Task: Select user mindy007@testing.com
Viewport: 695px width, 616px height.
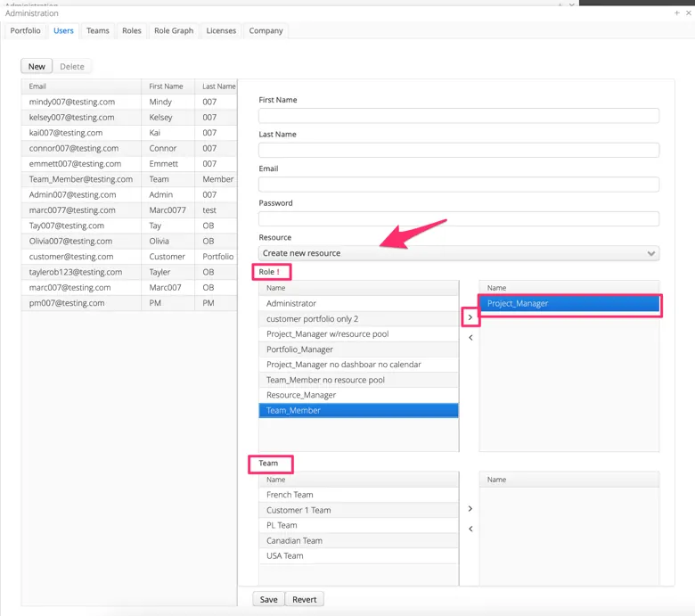Action: tap(129, 102)
